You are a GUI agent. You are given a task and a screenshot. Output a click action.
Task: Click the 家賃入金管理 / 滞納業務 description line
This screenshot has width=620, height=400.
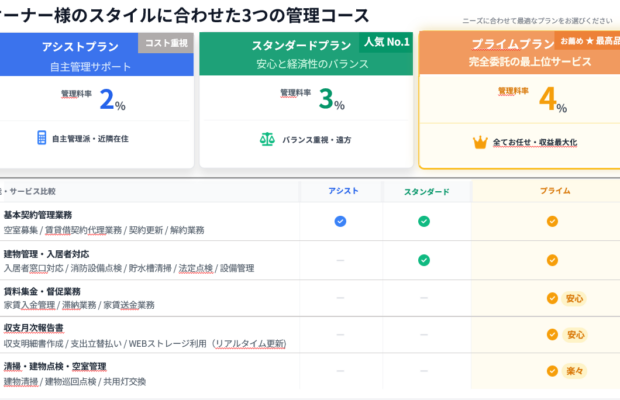(79, 305)
